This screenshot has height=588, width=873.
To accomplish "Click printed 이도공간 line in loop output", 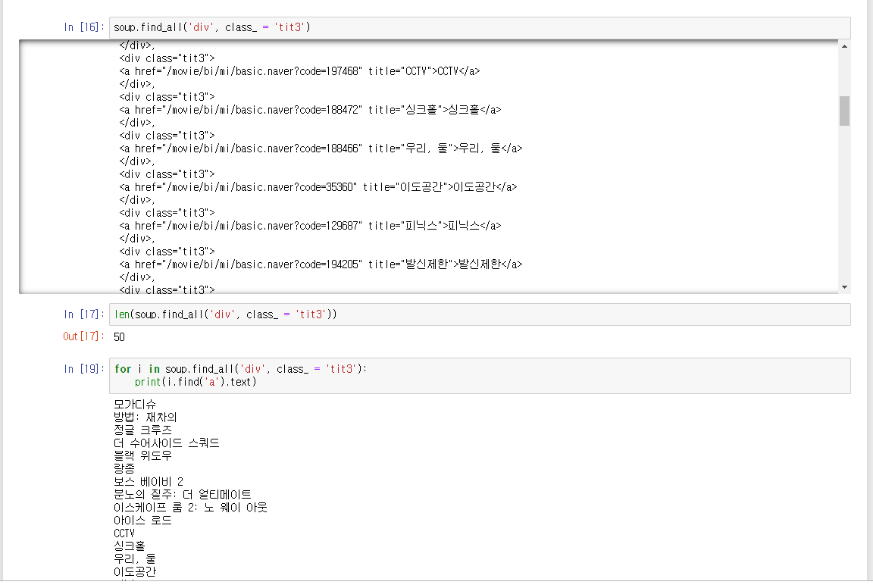I will point(135,572).
